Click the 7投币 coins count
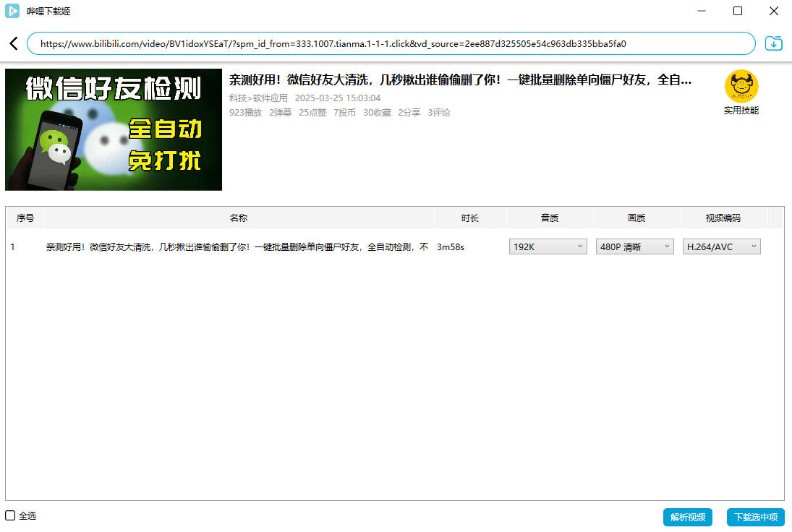This screenshot has height=532, width=792. pos(344,113)
